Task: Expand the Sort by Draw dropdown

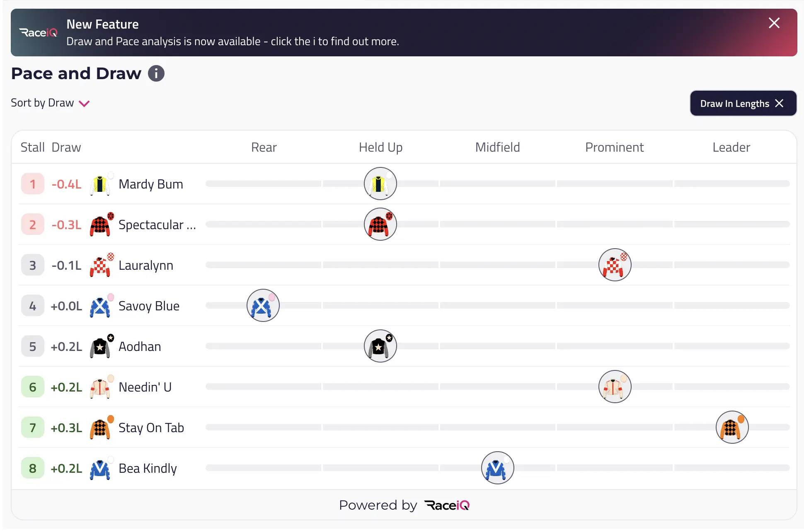Action: (x=50, y=103)
